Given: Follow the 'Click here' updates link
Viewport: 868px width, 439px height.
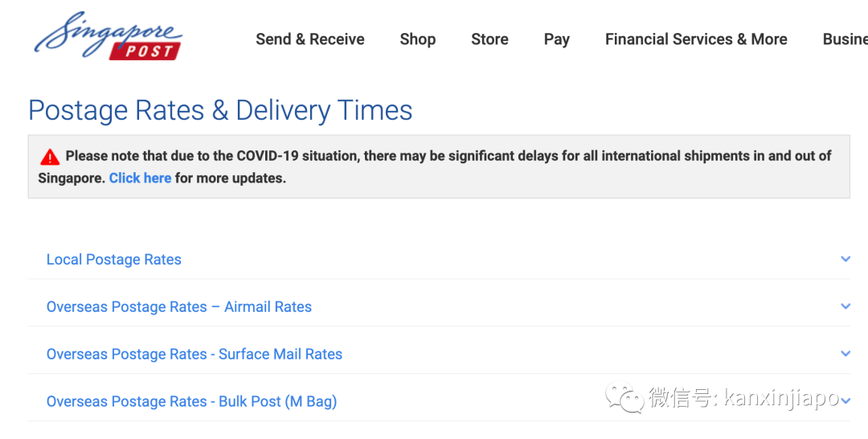Looking at the screenshot, I should (x=140, y=178).
